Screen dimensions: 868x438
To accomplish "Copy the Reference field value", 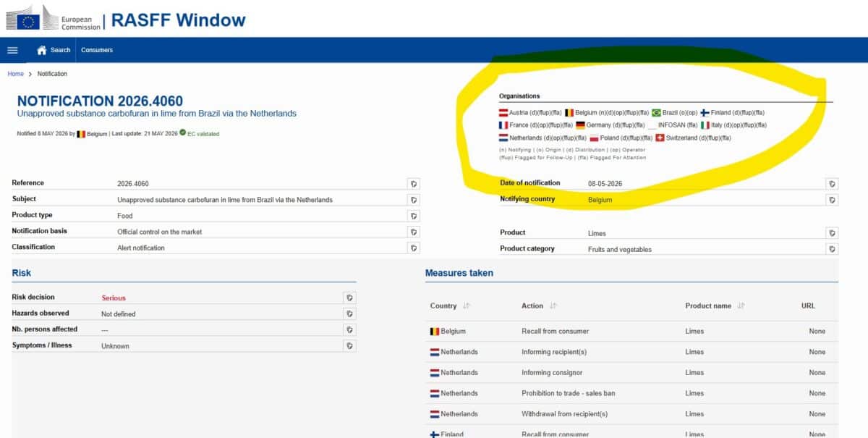I will [x=413, y=184].
